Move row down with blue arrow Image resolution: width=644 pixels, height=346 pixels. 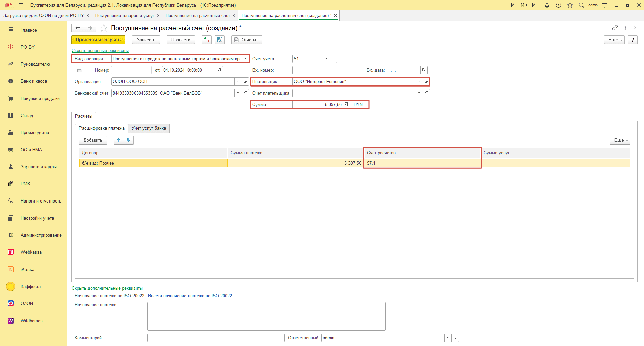(128, 140)
